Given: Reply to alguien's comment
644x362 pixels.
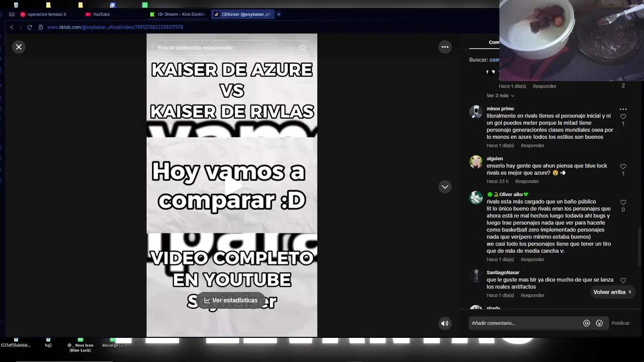Looking at the screenshot, I should point(527,182).
